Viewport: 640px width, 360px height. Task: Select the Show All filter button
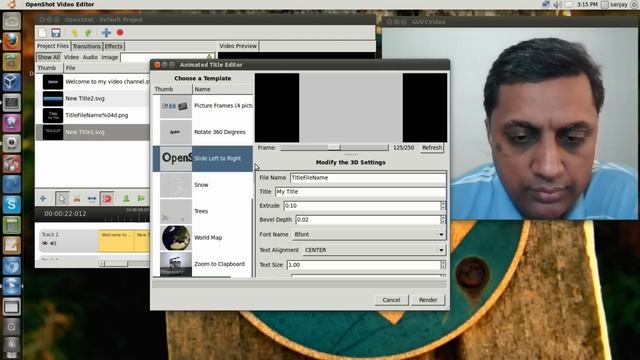49,57
